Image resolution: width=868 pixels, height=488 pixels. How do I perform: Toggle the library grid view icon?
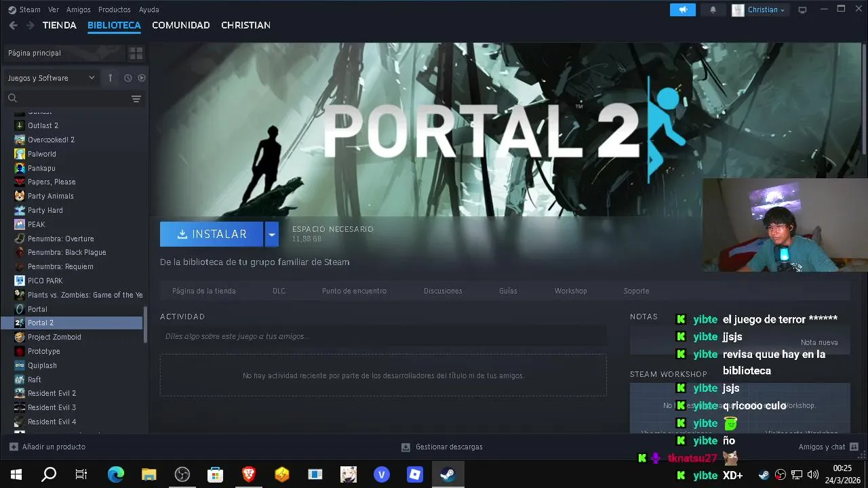(x=136, y=53)
